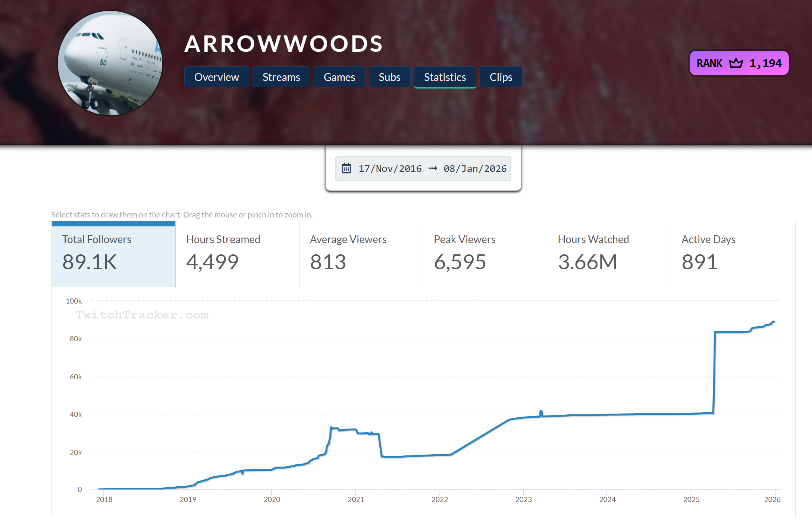The image size is (812, 527).
Task: Click the crown icon in rank badge
Action: (x=736, y=63)
